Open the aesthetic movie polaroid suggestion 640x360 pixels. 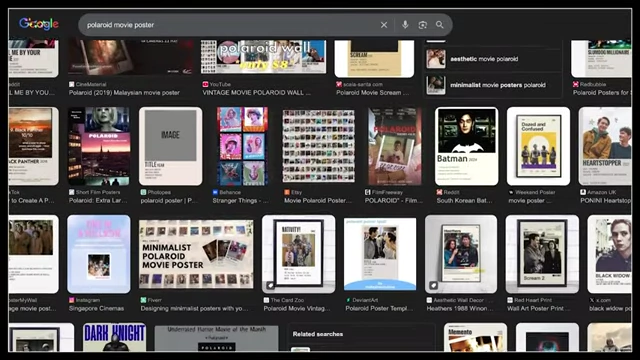pyautogui.click(x=493, y=59)
